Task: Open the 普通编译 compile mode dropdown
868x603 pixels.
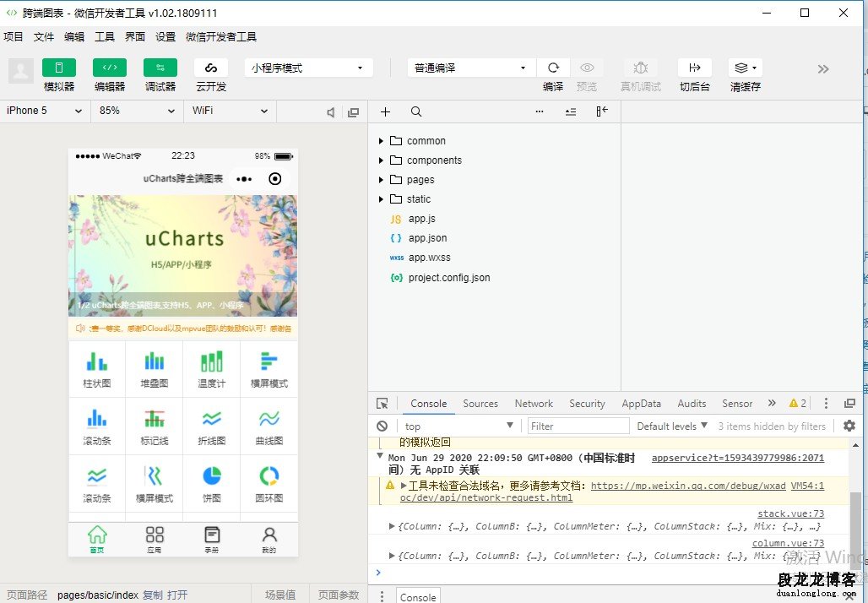Action: click(471, 68)
